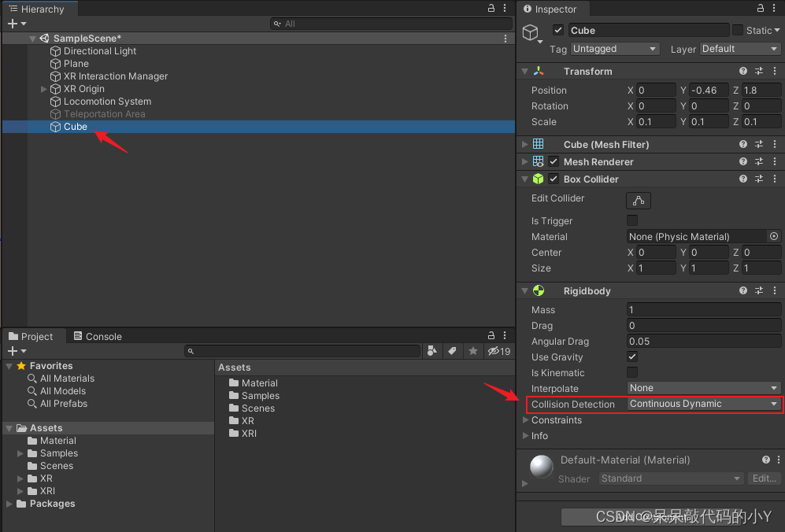Click the Default-Material sphere preview
The width and height of the screenshot is (785, 532).
tap(542, 467)
